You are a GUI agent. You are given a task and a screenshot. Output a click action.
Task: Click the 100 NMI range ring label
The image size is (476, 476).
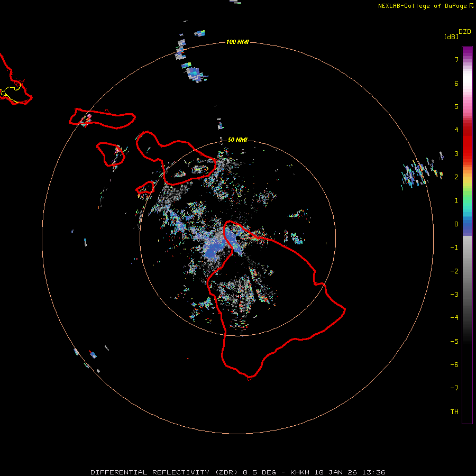tap(237, 42)
